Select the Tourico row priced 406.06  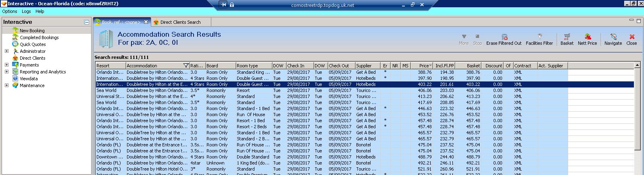pyautogui.click(x=365, y=90)
